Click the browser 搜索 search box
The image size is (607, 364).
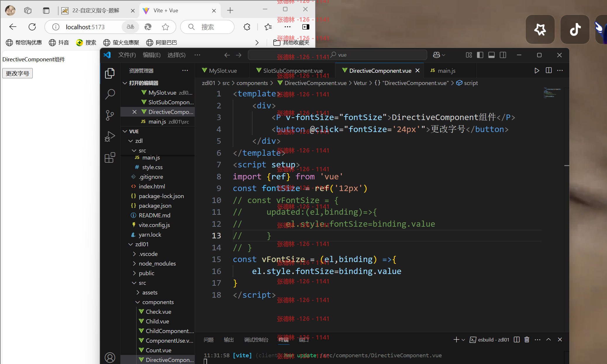tap(207, 27)
